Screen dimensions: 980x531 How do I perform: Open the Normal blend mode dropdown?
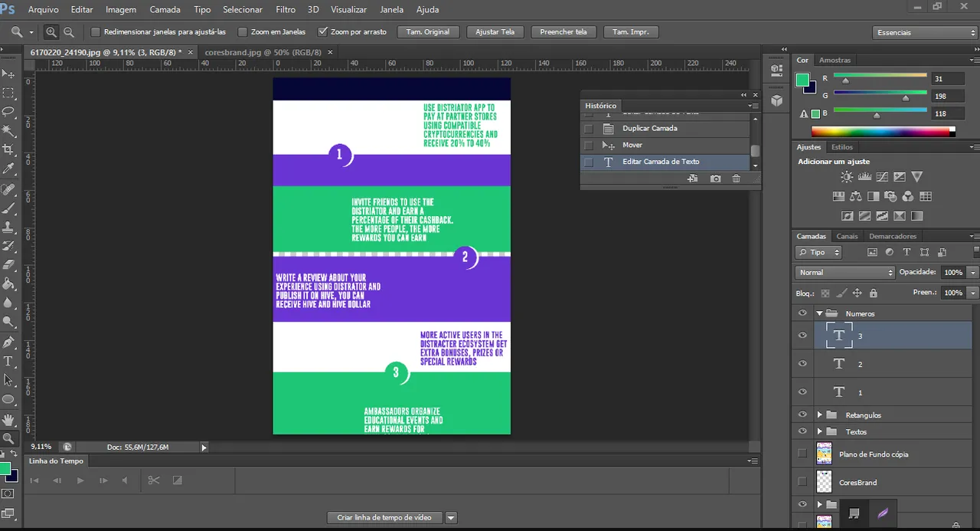point(844,272)
